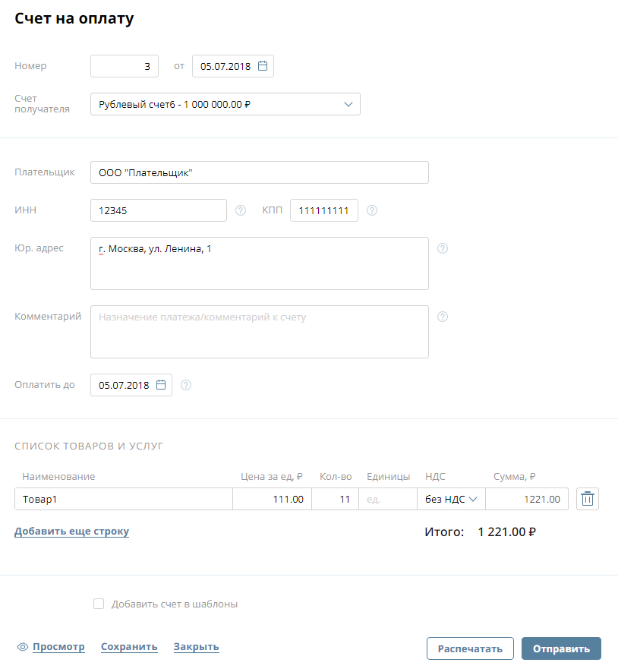
Task: Click the Сохранить link
Action: pos(129,647)
